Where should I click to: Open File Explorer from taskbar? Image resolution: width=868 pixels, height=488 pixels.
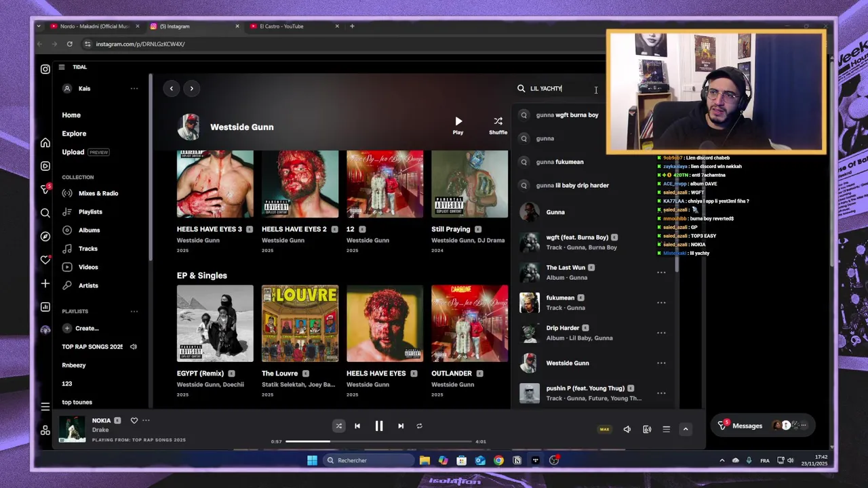point(425,460)
